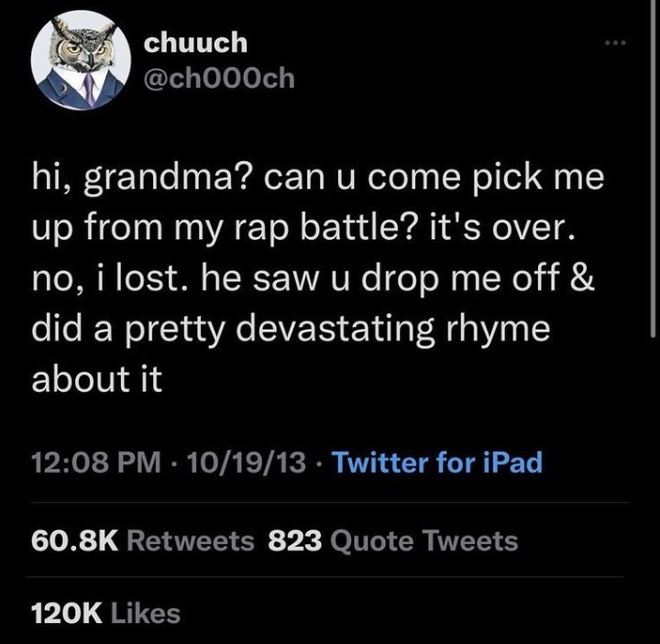
Task: Open the chuuch display name profile
Action: pos(193,42)
